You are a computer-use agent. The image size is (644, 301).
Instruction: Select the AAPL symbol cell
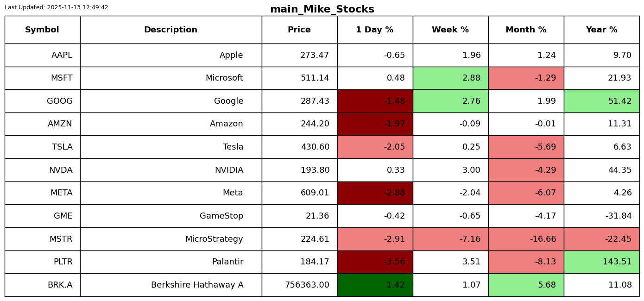42,55
